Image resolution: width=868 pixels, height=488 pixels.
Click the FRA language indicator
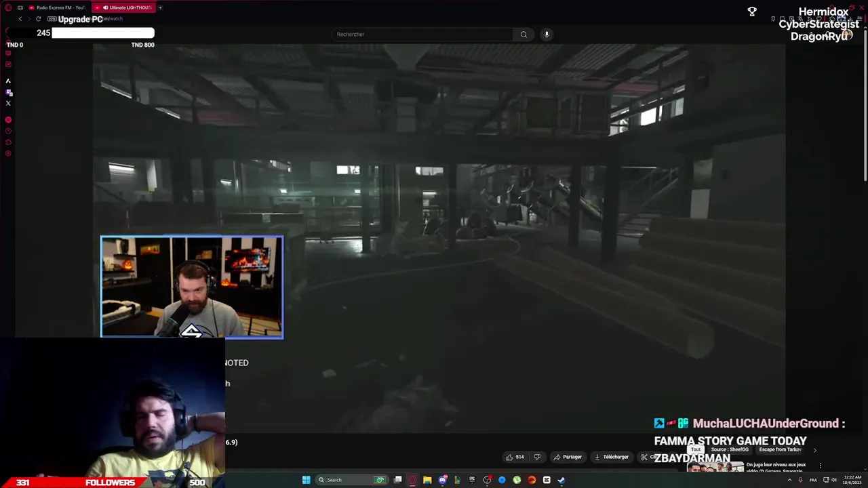813,480
